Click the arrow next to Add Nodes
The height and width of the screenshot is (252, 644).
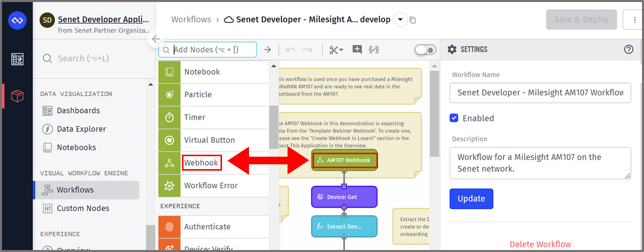[267, 49]
